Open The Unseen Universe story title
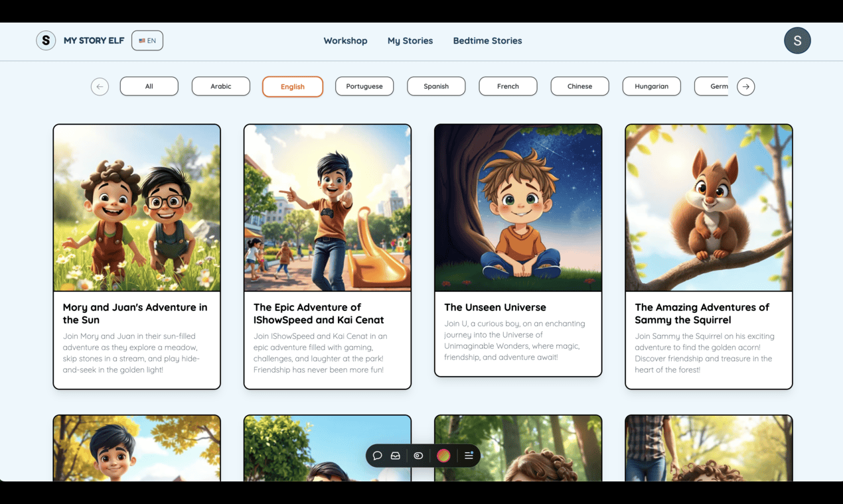The image size is (843, 504). click(495, 307)
